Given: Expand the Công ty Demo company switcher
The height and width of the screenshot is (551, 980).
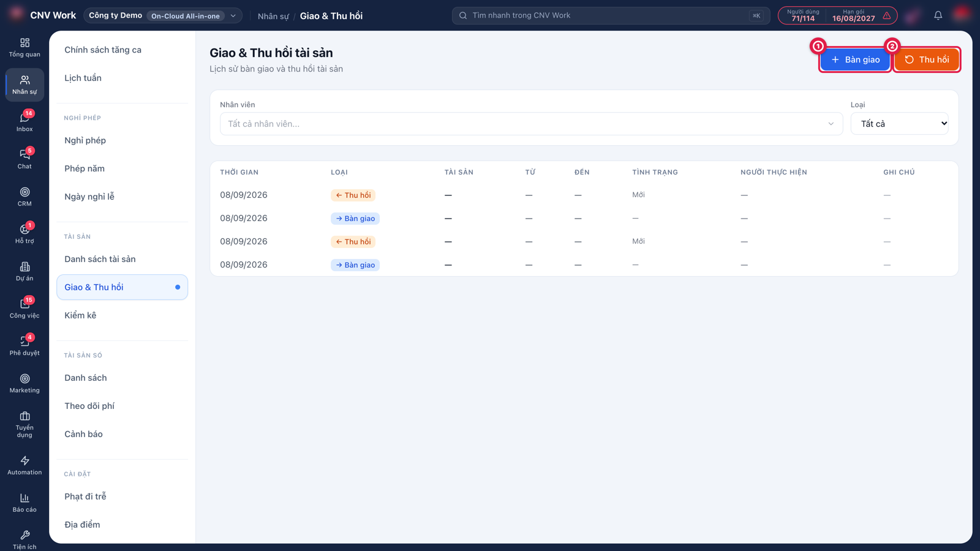Looking at the screenshot, I should (163, 15).
